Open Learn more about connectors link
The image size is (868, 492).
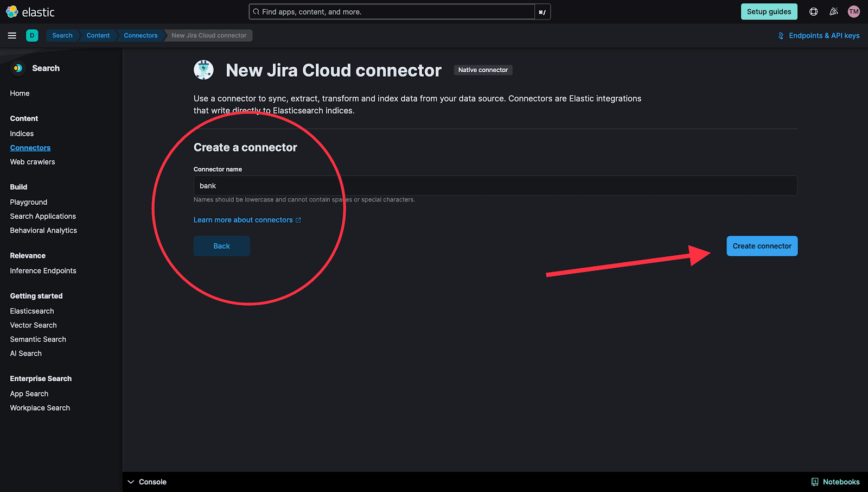point(244,219)
